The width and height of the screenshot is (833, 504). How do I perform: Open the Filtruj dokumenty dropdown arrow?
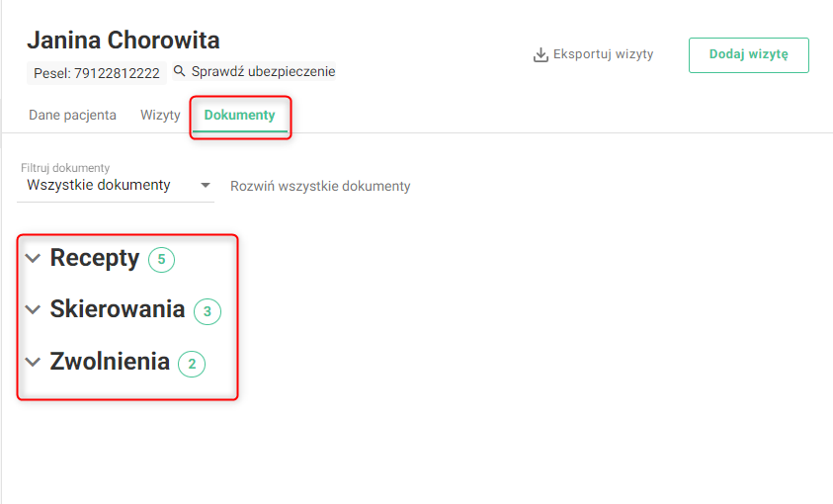tap(206, 186)
